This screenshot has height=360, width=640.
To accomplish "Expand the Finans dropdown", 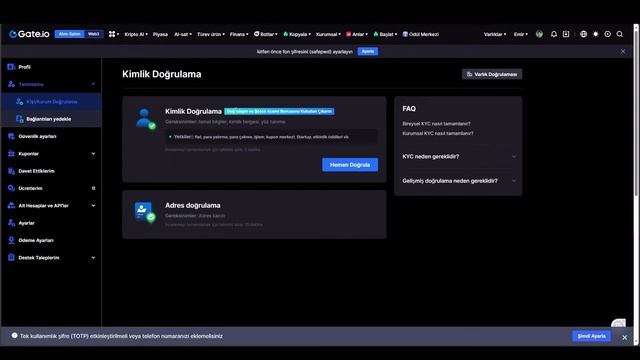I will [x=239, y=34].
